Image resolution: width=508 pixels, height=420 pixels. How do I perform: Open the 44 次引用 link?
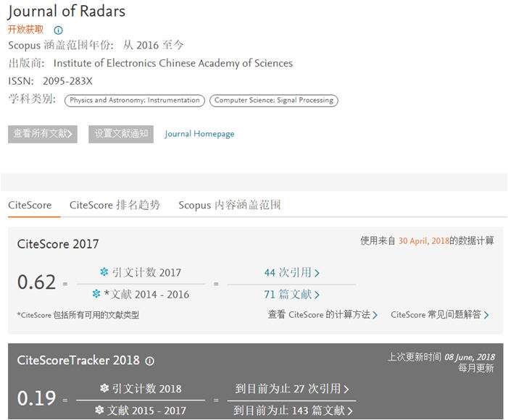[x=291, y=273]
